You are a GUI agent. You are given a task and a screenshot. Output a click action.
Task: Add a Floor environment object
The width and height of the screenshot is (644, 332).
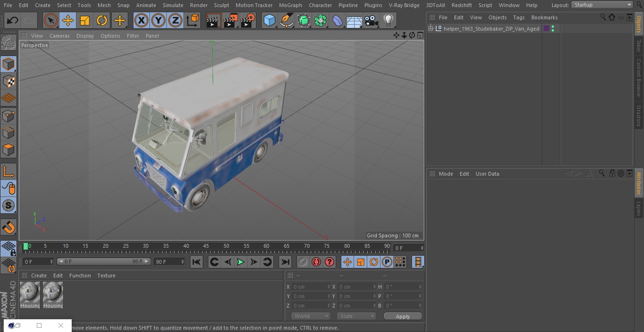click(x=355, y=20)
